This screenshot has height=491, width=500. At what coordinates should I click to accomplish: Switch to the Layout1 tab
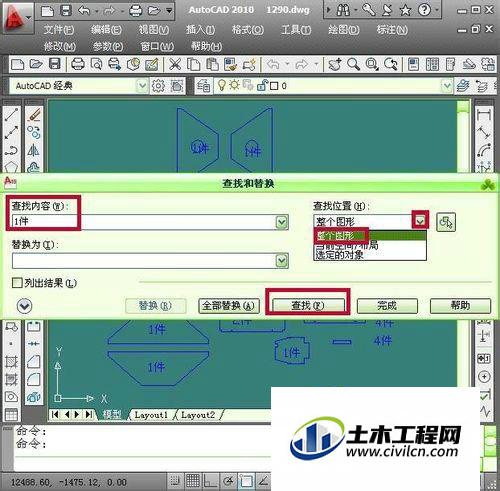151,415
